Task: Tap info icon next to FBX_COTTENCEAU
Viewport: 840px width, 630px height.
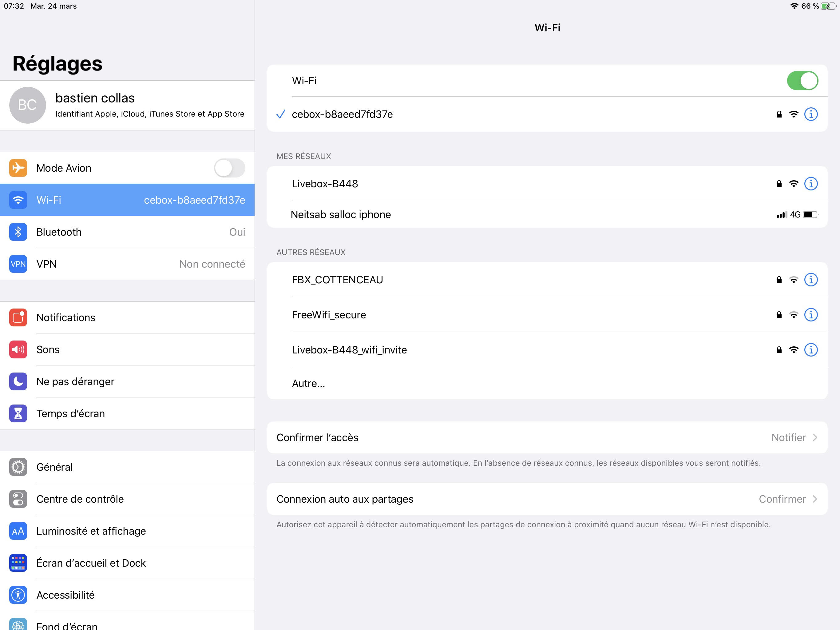Action: (810, 280)
